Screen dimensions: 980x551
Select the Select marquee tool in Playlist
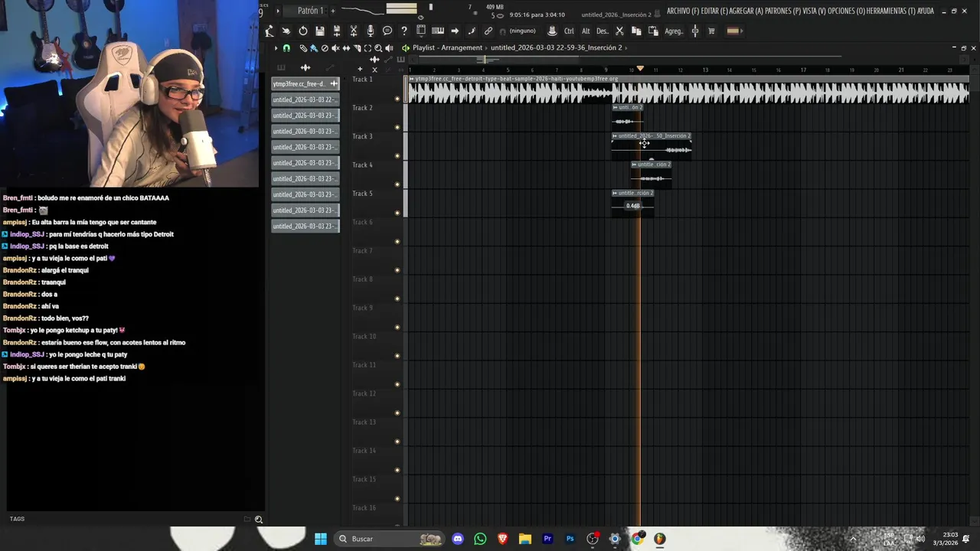[367, 47]
